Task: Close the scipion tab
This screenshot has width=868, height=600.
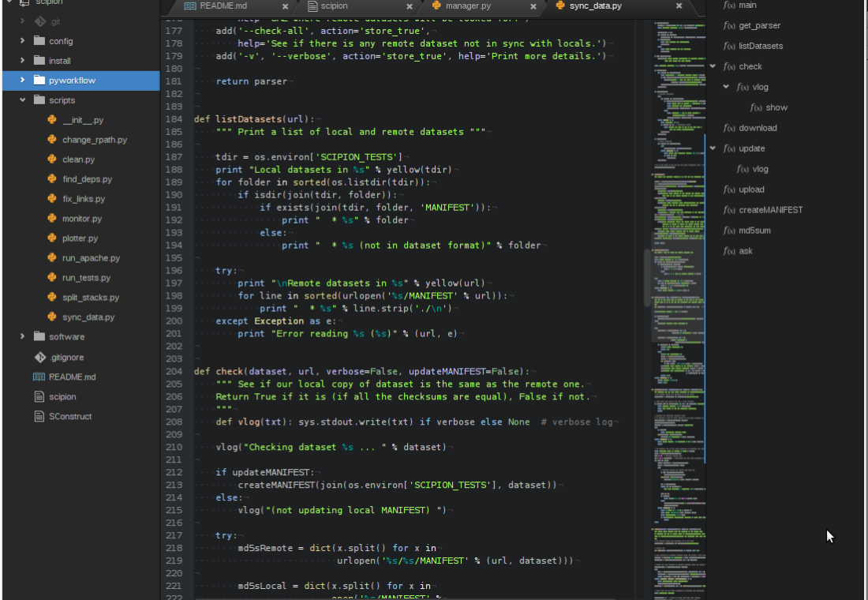Action: [410, 6]
